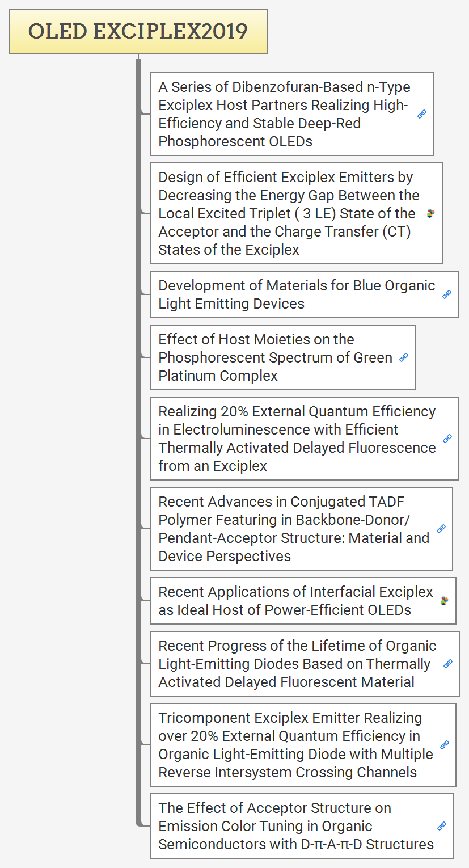Viewport: 469px width, 868px height.
Task: Open hyperlink icon on Dibenzofuran-Based n-Type topic
Action: pyautogui.click(x=422, y=114)
